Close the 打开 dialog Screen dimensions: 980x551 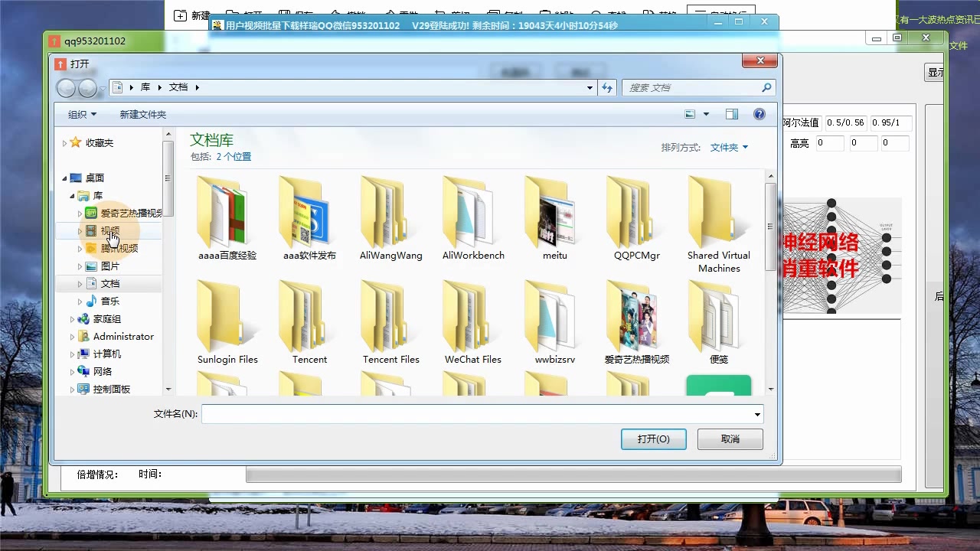click(x=759, y=60)
